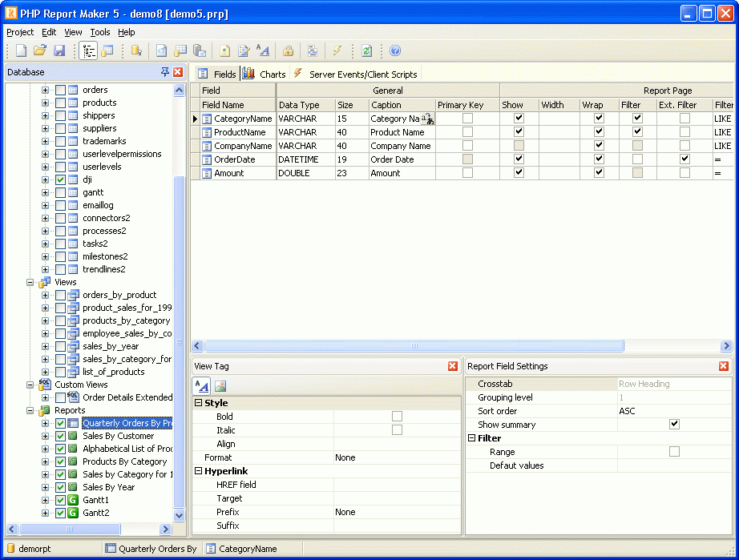This screenshot has height=560, width=739.
Task: Enable the Bold style checkbox
Action: [398, 417]
